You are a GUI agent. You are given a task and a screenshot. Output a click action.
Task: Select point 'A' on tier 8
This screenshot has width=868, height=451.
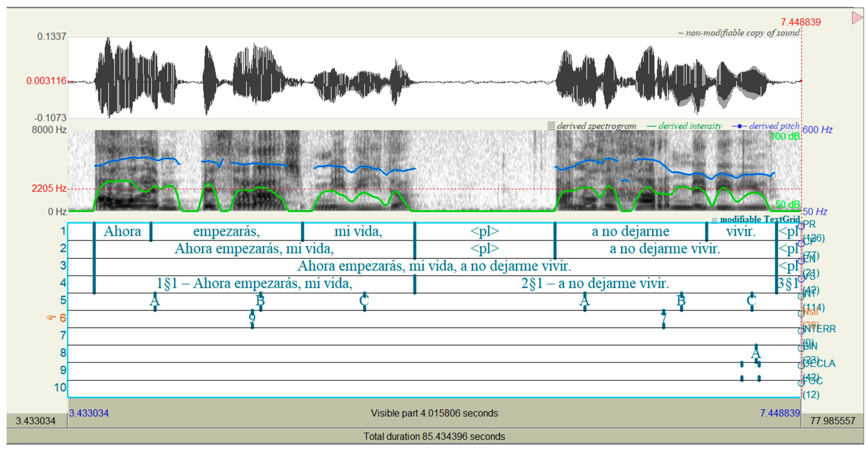pos(756,353)
